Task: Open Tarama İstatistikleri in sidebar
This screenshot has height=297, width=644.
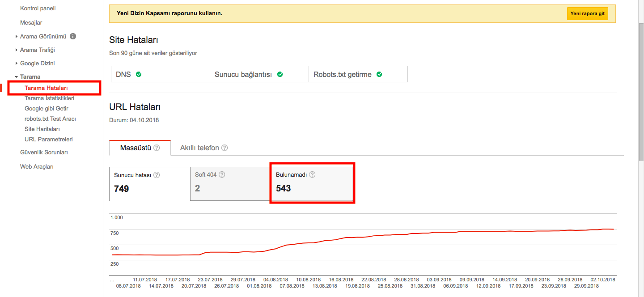Action: coord(50,98)
